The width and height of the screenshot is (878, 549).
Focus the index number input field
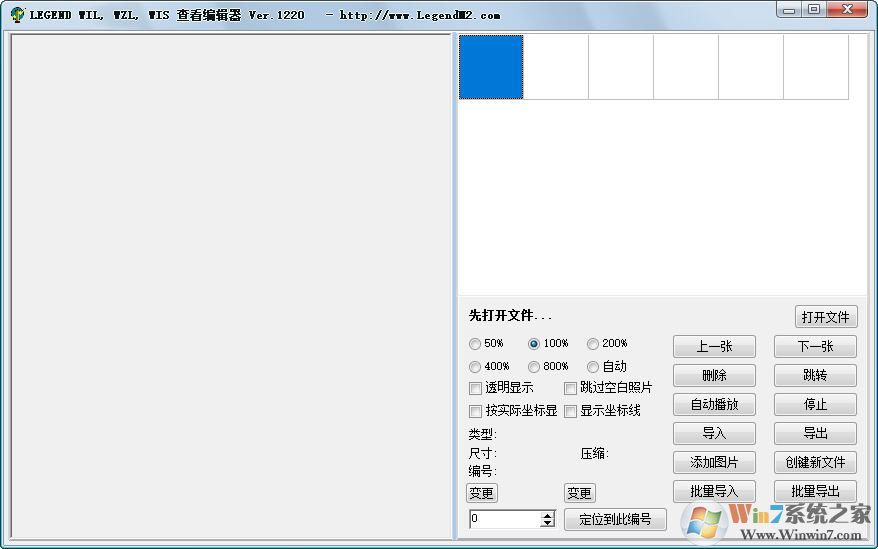coord(505,519)
